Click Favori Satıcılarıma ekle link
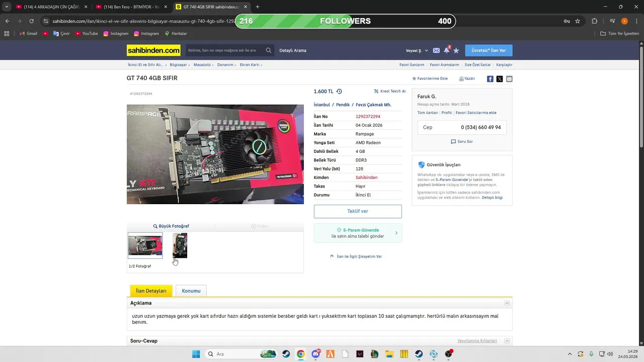This screenshot has width=644, height=362. coord(476,113)
